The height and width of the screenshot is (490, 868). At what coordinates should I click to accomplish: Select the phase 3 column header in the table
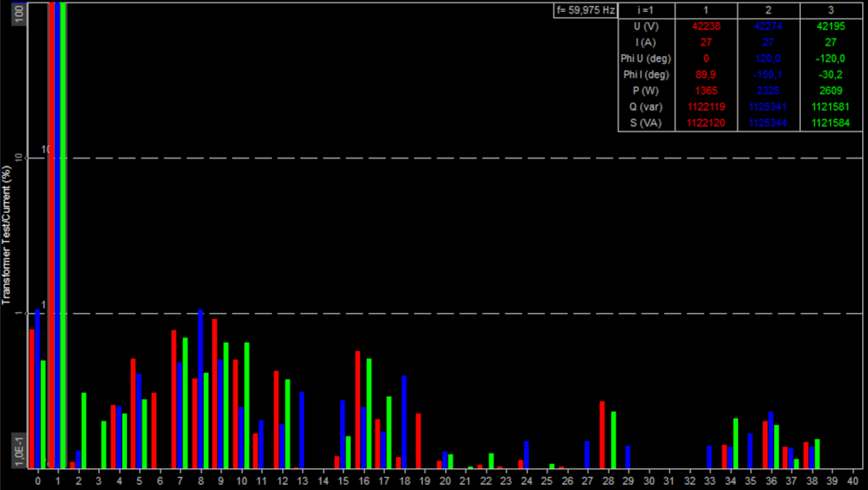coord(831,10)
